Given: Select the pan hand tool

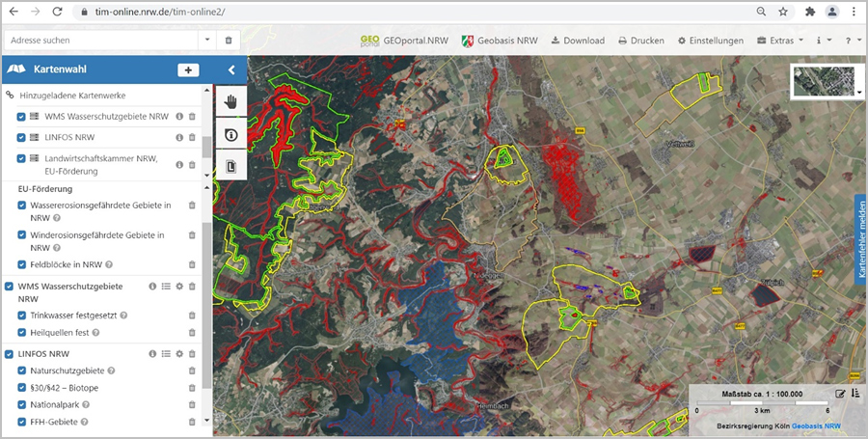Looking at the screenshot, I should pyautogui.click(x=231, y=102).
